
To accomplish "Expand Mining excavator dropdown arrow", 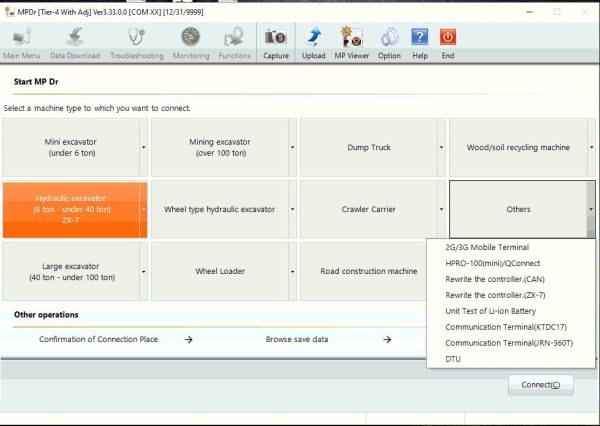I will point(292,147).
